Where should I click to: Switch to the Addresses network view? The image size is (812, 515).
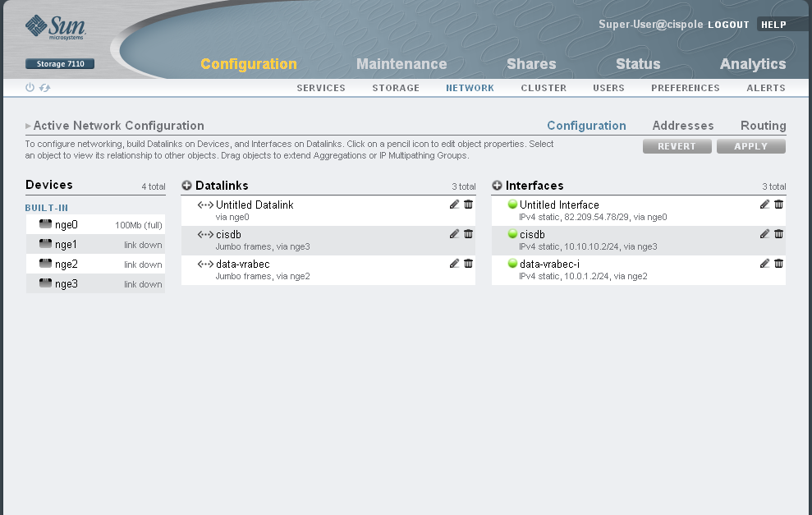pyautogui.click(x=683, y=126)
